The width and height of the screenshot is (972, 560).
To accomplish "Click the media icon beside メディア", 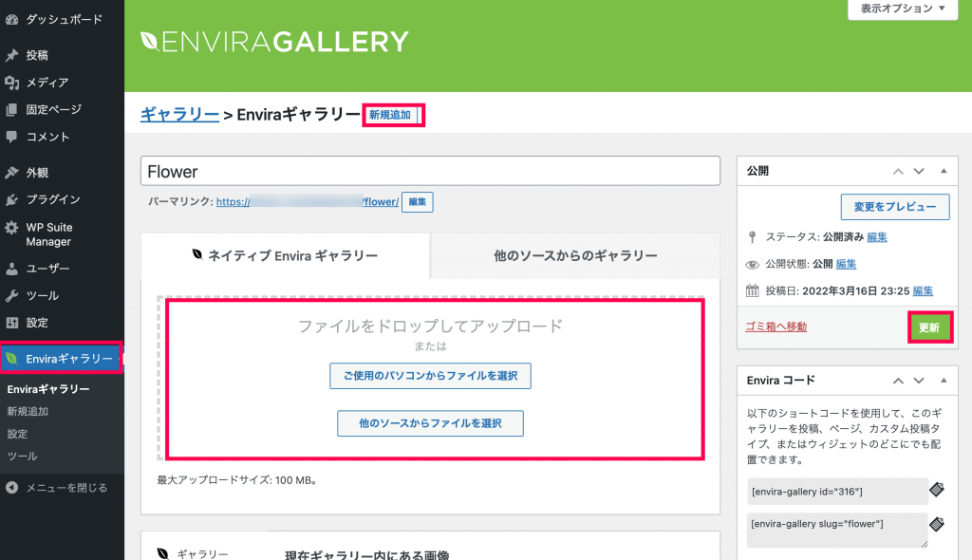I will coord(11,83).
